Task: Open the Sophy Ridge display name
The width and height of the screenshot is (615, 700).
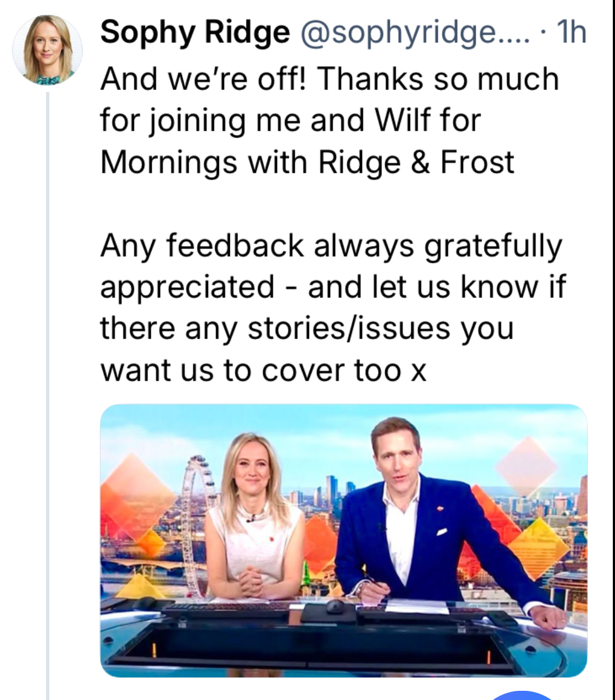Action: coord(195,32)
